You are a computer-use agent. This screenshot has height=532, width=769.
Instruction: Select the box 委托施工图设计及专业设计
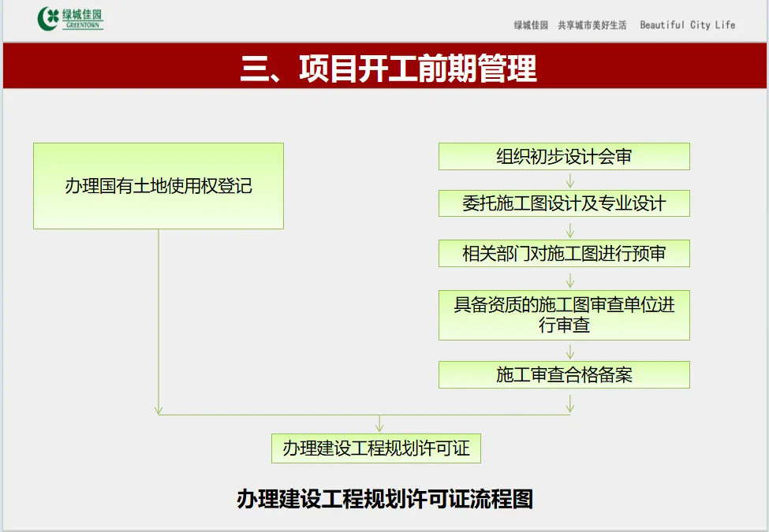(564, 203)
